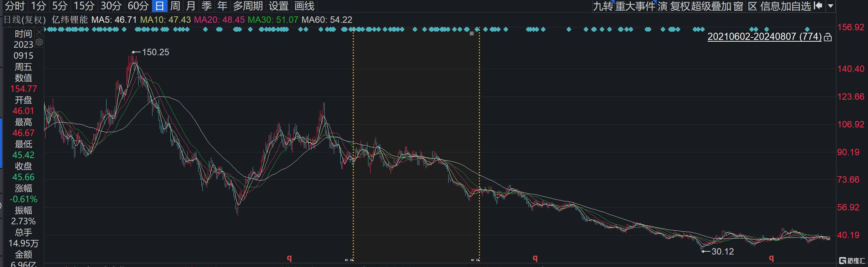
Task: Click the event diamond directly above the lock icon's left
Action: [807, 29]
